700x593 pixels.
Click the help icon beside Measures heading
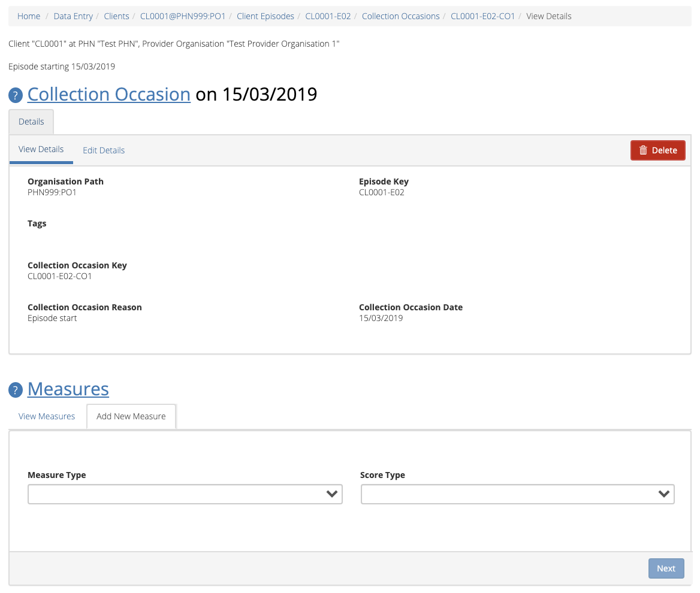[x=15, y=389]
